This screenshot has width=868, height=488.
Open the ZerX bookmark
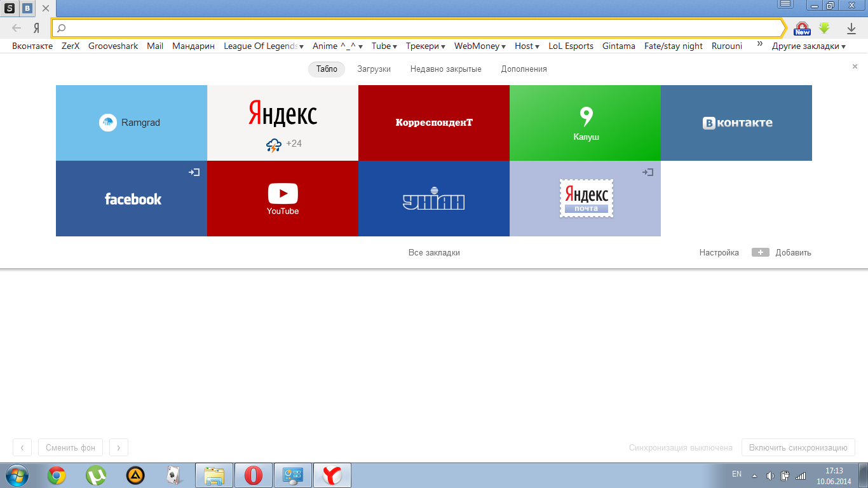pyautogui.click(x=71, y=46)
